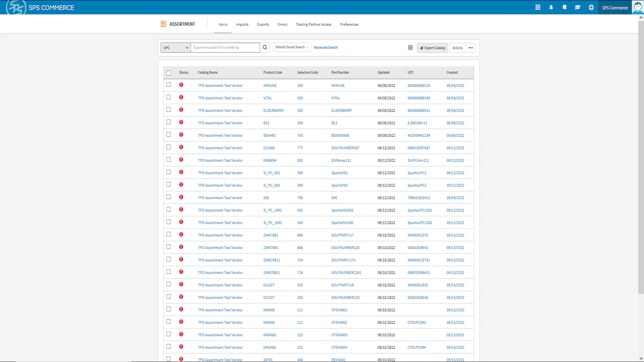Screen dimensions: 644x362
Task: Click the search text input field
Action: click(225, 47)
